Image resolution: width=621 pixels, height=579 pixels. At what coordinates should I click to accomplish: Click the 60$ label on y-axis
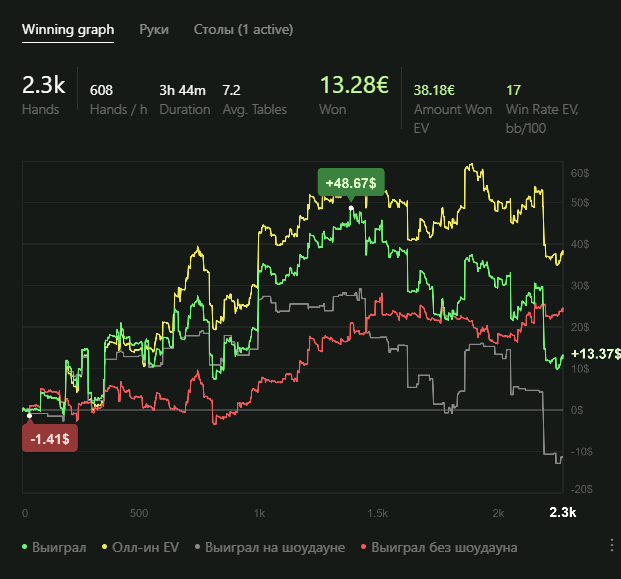[x=580, y=173]
